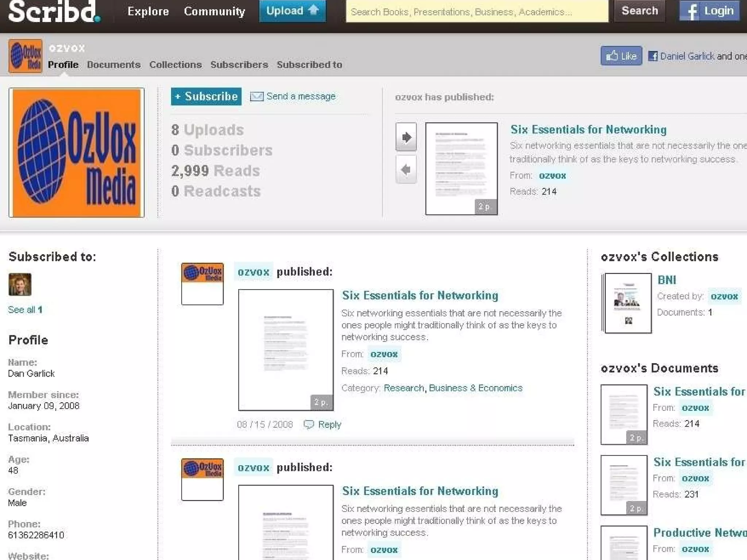Open sidebar Six Essentials link with 231 reads
Screen dimensions: 747x560
(x=700, y=462)
